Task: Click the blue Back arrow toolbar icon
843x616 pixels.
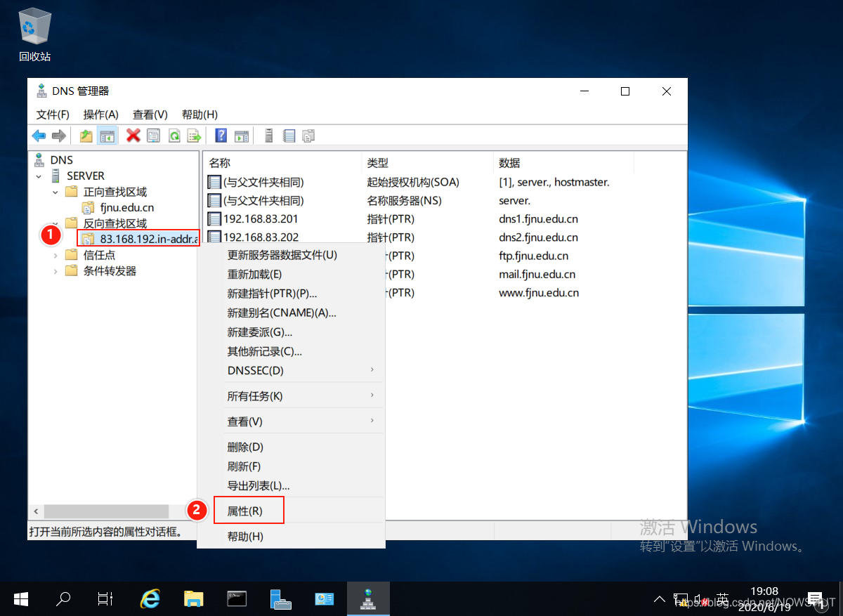Action: [39, 136]
